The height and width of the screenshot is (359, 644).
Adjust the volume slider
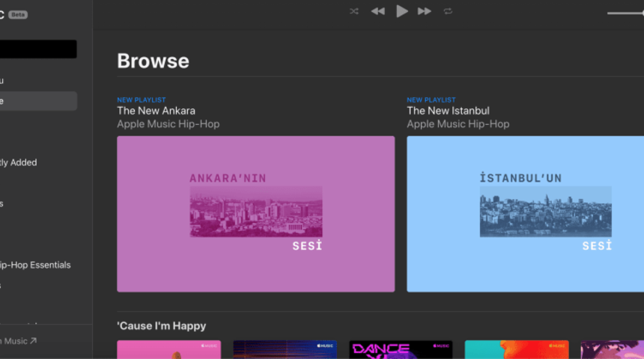(x=625, y=13)
